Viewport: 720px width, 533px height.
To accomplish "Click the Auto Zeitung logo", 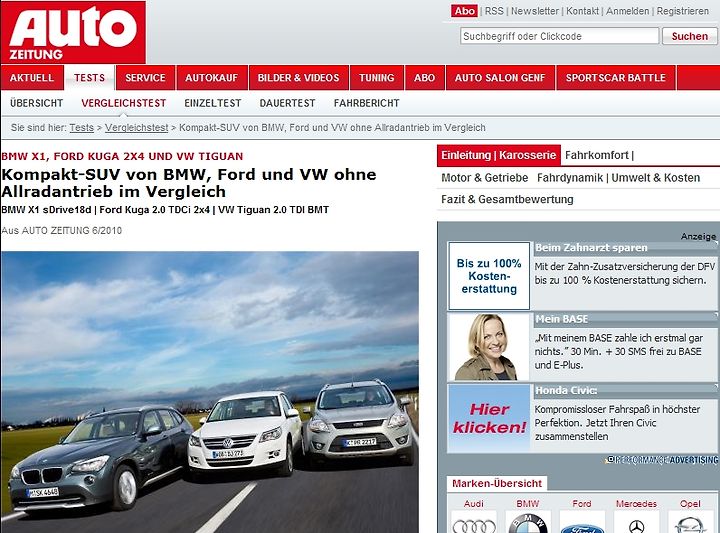I will point(73,32).
